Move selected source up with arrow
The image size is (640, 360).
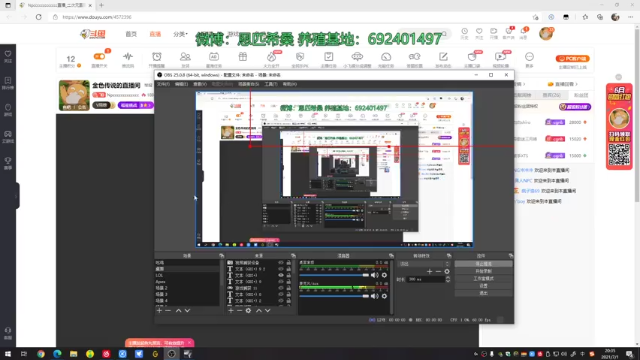(259, 311)
